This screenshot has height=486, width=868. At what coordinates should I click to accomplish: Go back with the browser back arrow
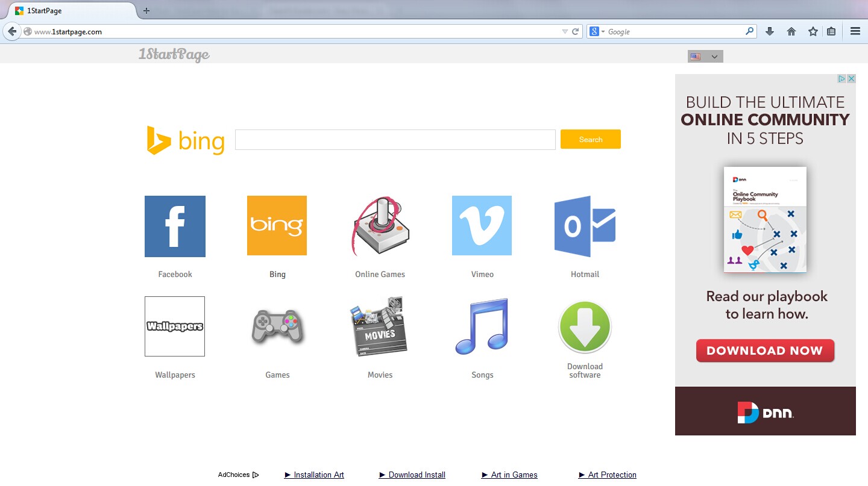coord(11,31)
